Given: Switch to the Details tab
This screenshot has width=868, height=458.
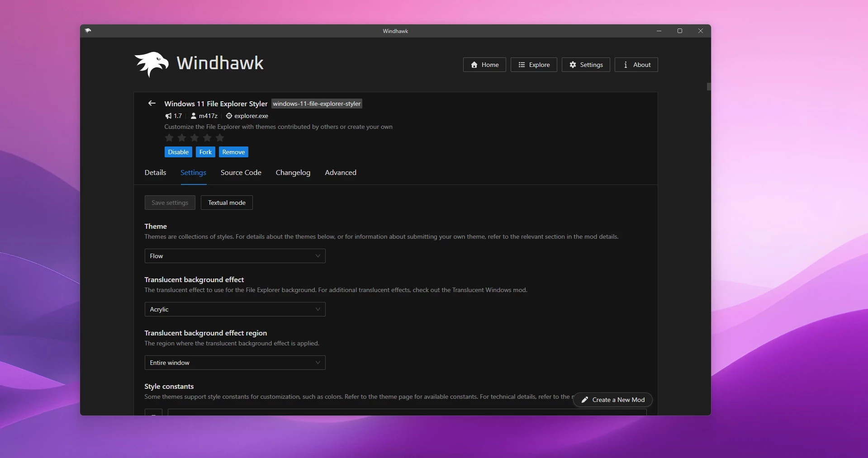Looking at the screenshot, I should [x=155, y=173].
